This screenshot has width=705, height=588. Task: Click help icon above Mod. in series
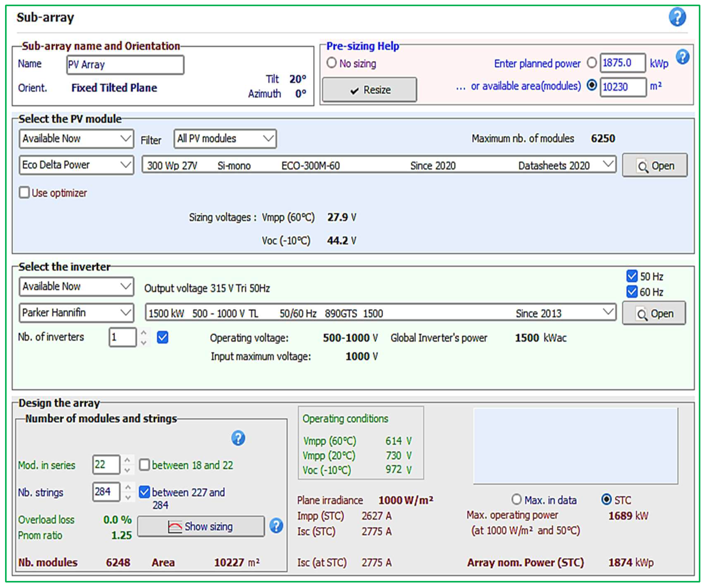point(238,438)
